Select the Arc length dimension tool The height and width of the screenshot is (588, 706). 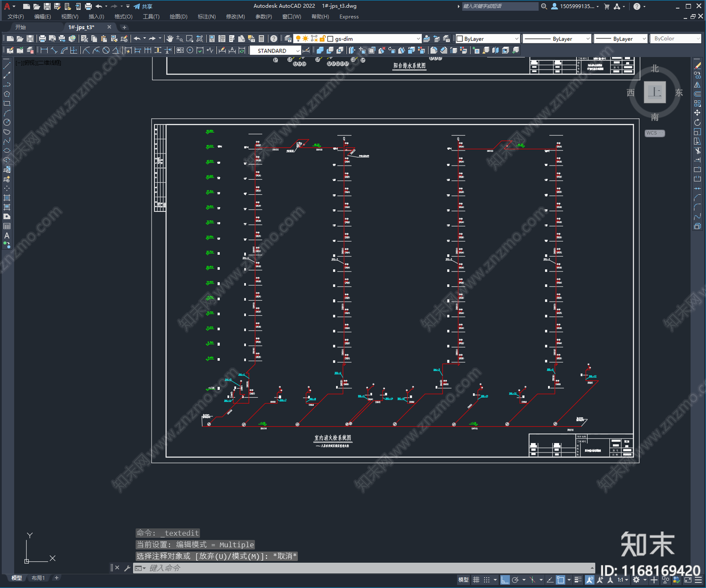64,50
